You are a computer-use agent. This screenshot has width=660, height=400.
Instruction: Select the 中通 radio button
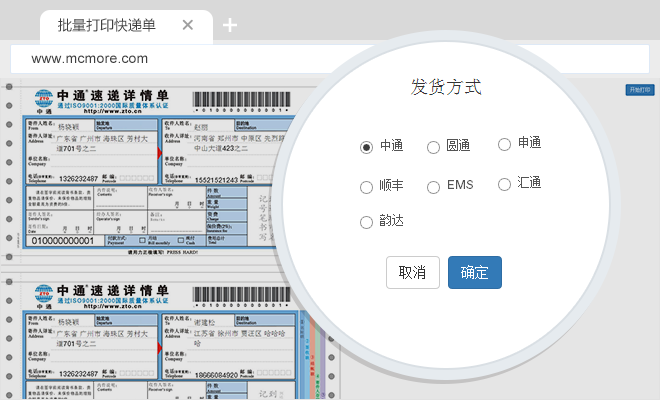click(x=367, y=147)
